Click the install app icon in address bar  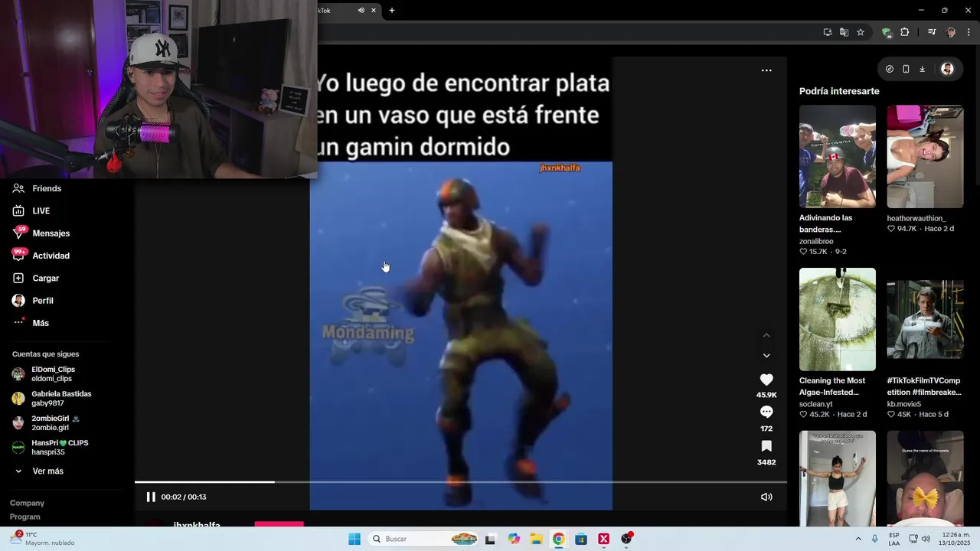(828, 32)
